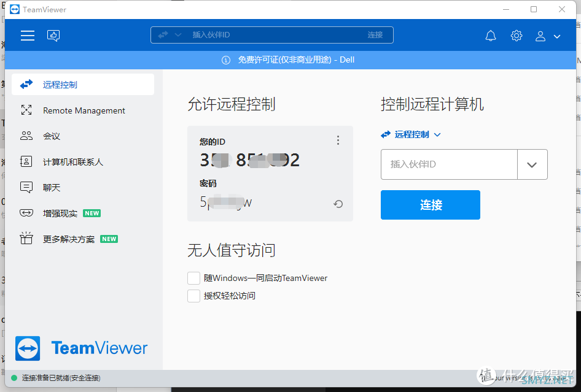Click the 密码 password value
This screenshot has width=581, height=392.
[225, 202]
